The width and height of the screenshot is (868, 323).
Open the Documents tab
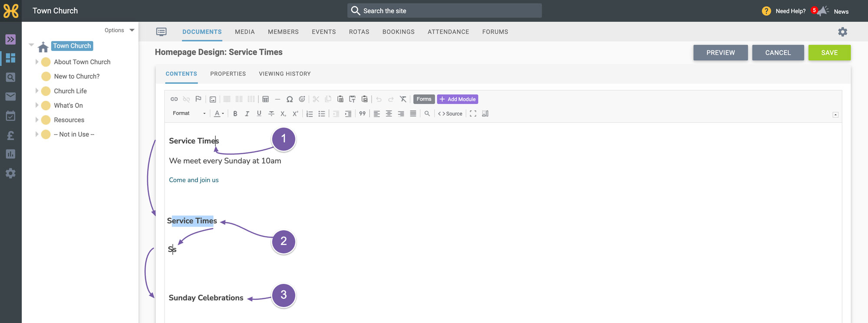click(202, 32)
